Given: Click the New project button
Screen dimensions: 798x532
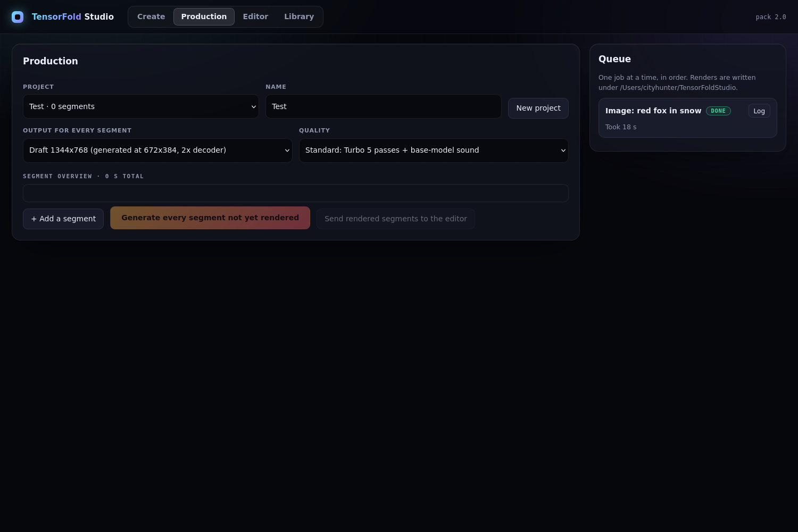Looking at the screenshot, I should [538, 108].
